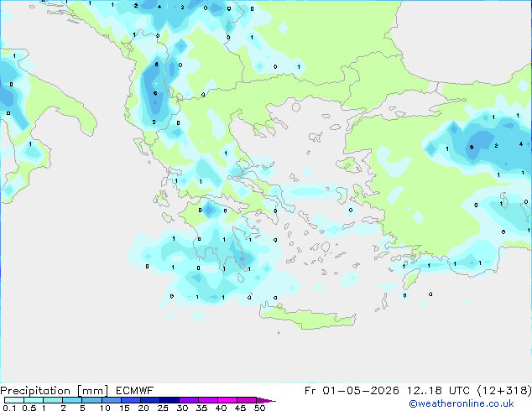Click the '35' legend scale label

(x=201, y=408)
